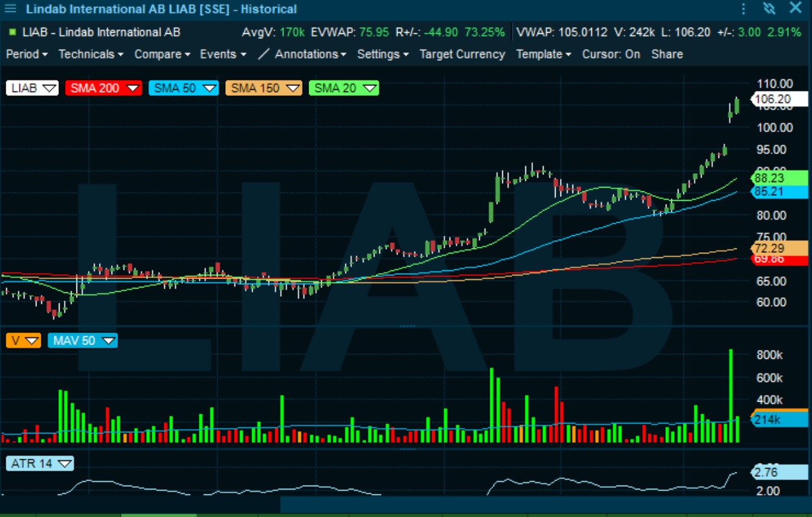Click the AvgV: 170k readout
Viewport: 812px width, 517px height.
point(273,32)
